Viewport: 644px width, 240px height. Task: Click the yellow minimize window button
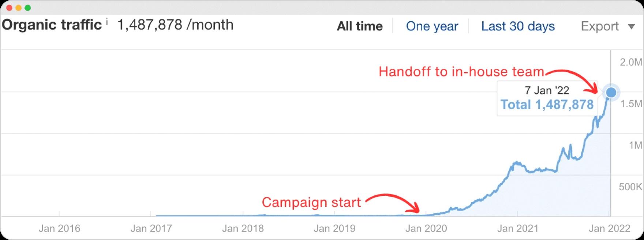(19, 8)
